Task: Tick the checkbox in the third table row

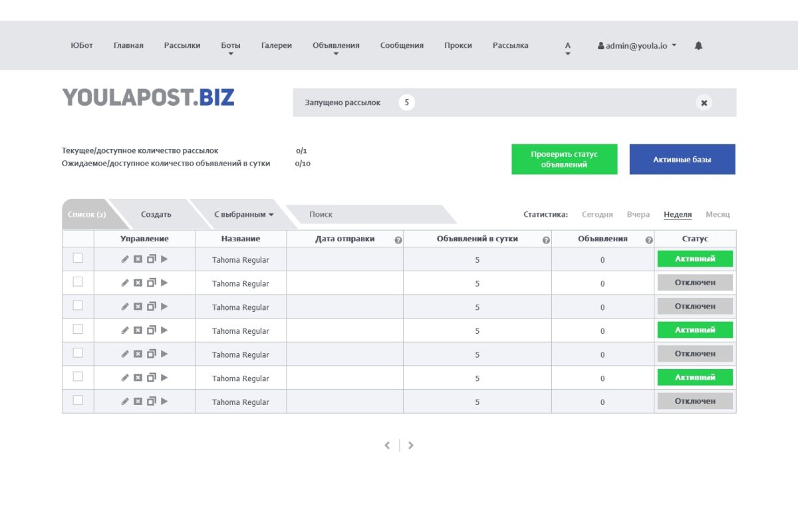Action: point(78,305)
